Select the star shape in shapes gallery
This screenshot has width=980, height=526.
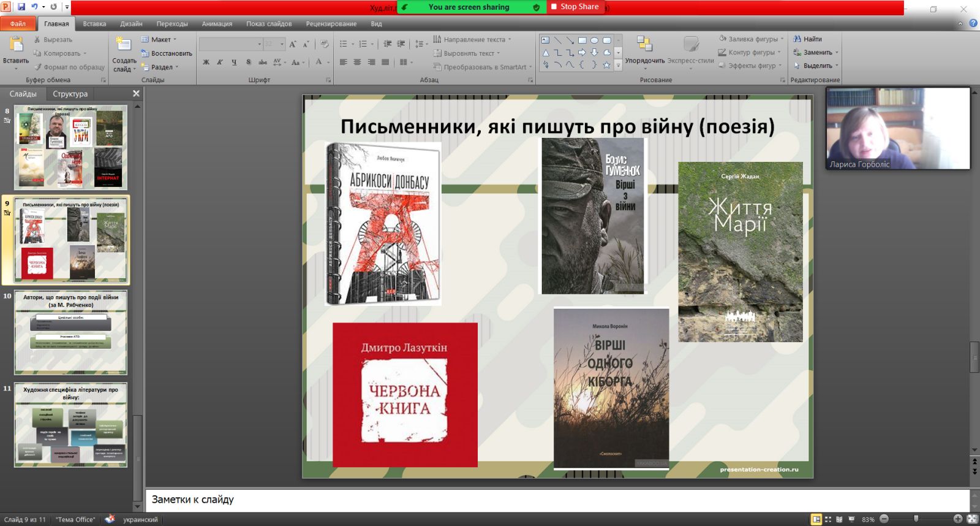(606, 65)
